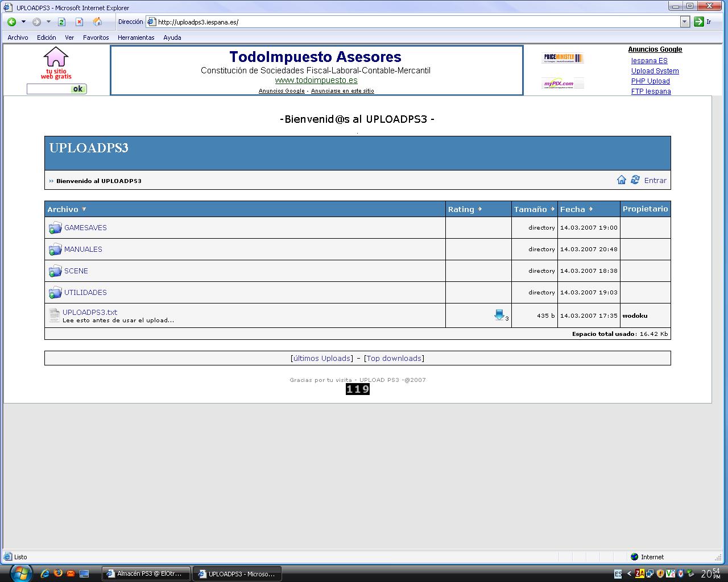
Task: Open the Herramientas menu
Action: (136, 38)
